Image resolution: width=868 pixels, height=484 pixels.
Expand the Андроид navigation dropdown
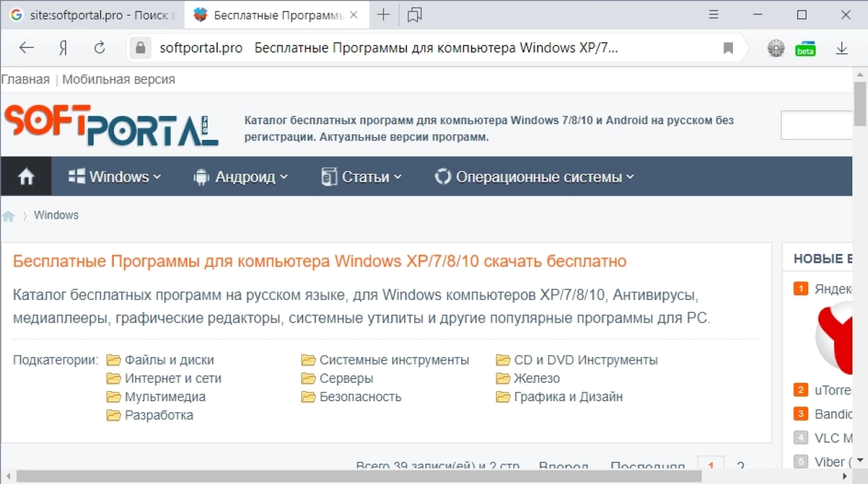(241, 176)
